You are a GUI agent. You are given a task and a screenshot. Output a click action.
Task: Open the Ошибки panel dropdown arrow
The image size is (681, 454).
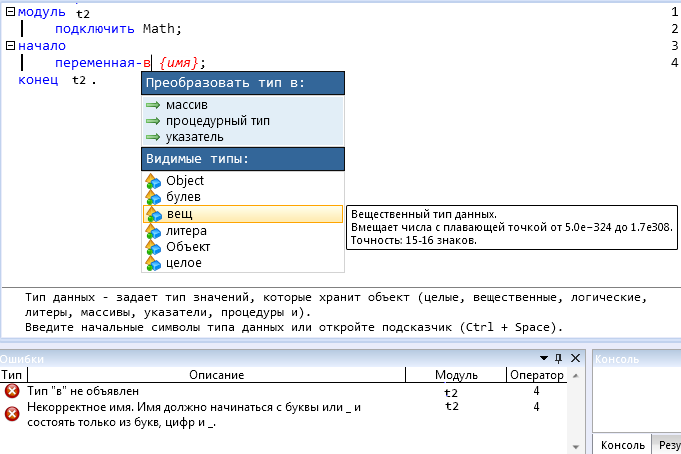[544, 358]
